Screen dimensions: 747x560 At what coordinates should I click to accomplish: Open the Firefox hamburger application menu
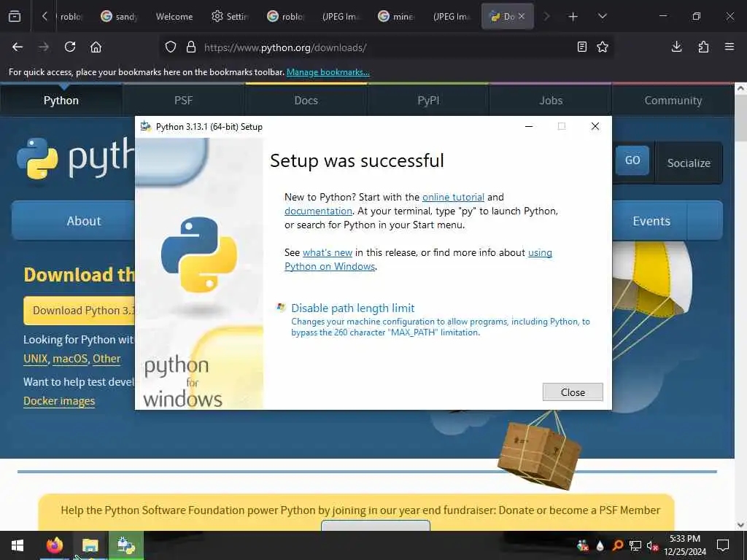(729, 47)
